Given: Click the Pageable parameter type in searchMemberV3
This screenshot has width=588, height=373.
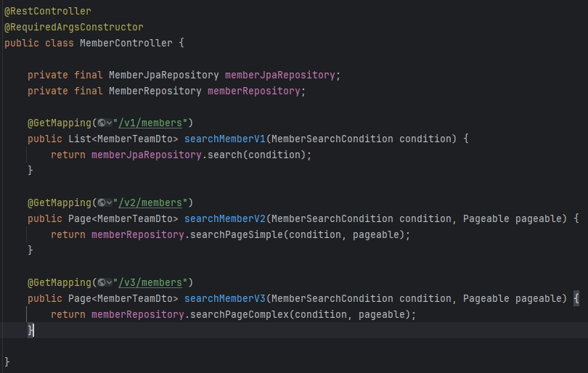Looking at the screenshot, I should (x=486, y=299).
